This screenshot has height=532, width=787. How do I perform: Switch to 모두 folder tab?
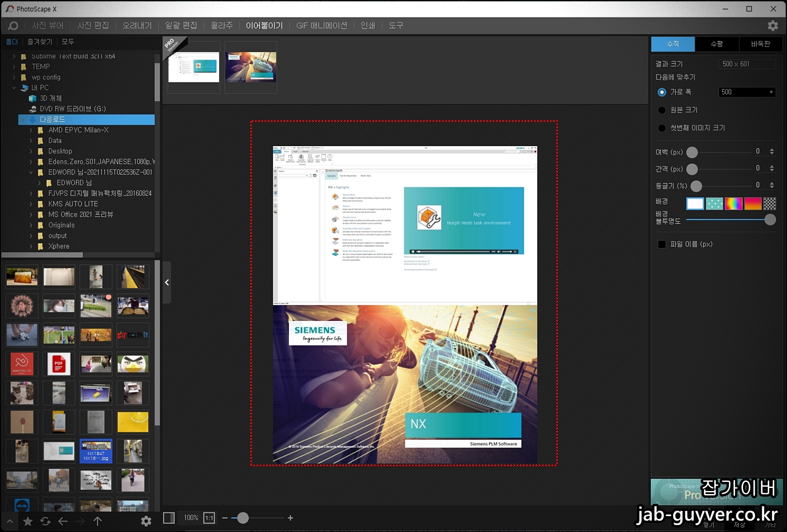(x=68, y=42)
